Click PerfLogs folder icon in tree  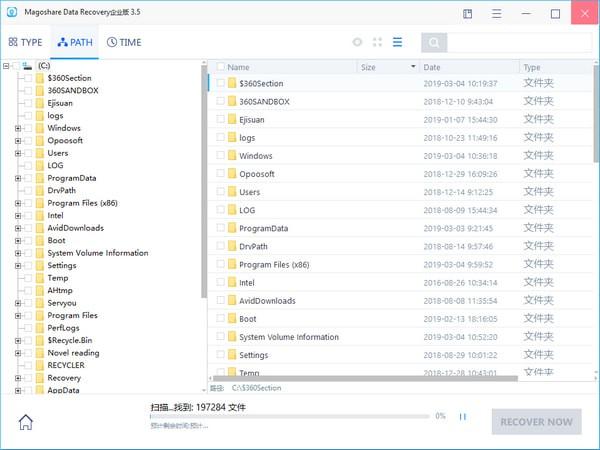pos(40,328)
